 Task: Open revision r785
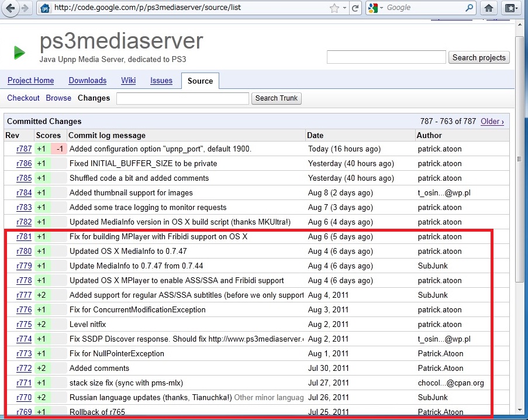24,178
